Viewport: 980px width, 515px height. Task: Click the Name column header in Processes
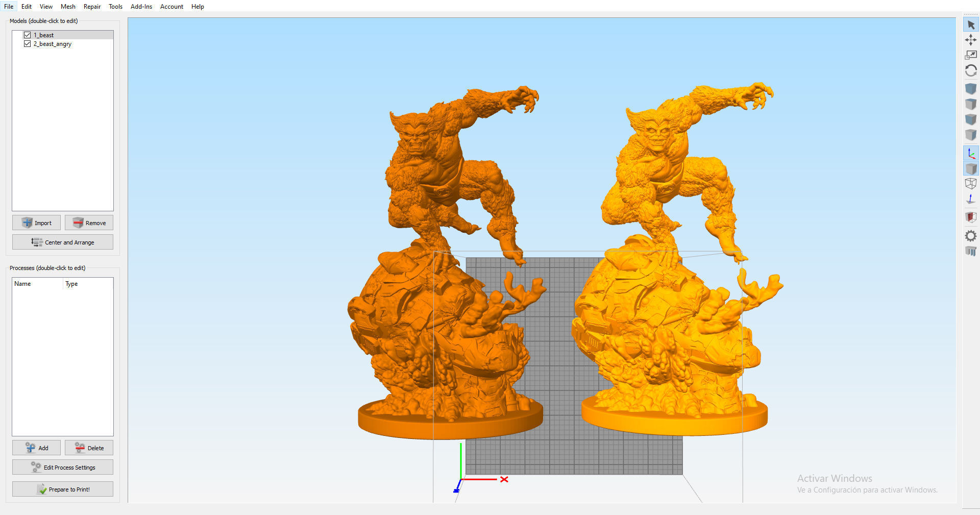click(38, 284)
